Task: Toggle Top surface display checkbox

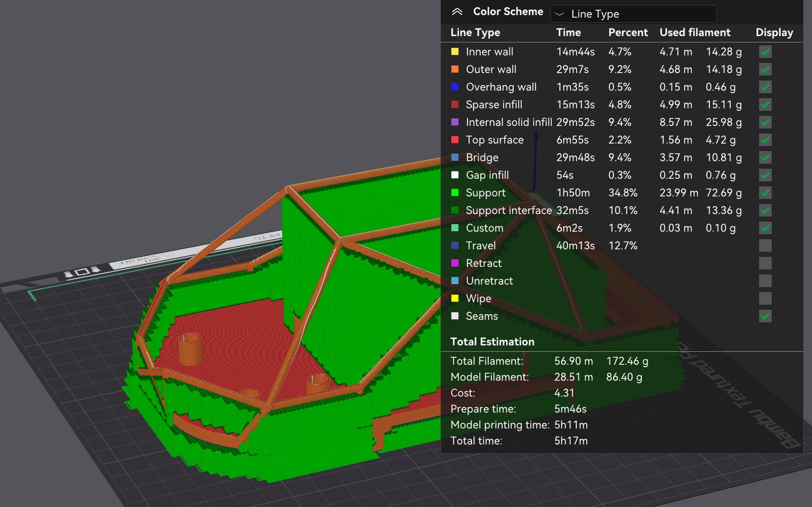Action: tap(765, 140)
